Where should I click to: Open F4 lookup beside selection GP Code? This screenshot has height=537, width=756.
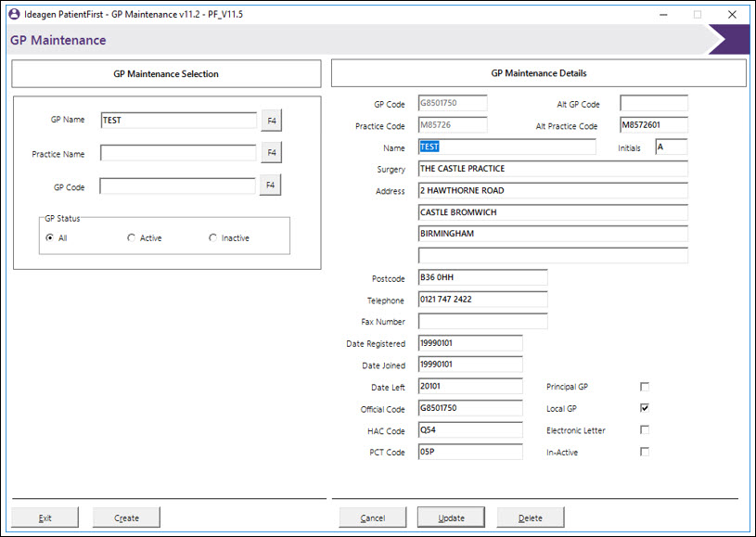tap(270, 185)
